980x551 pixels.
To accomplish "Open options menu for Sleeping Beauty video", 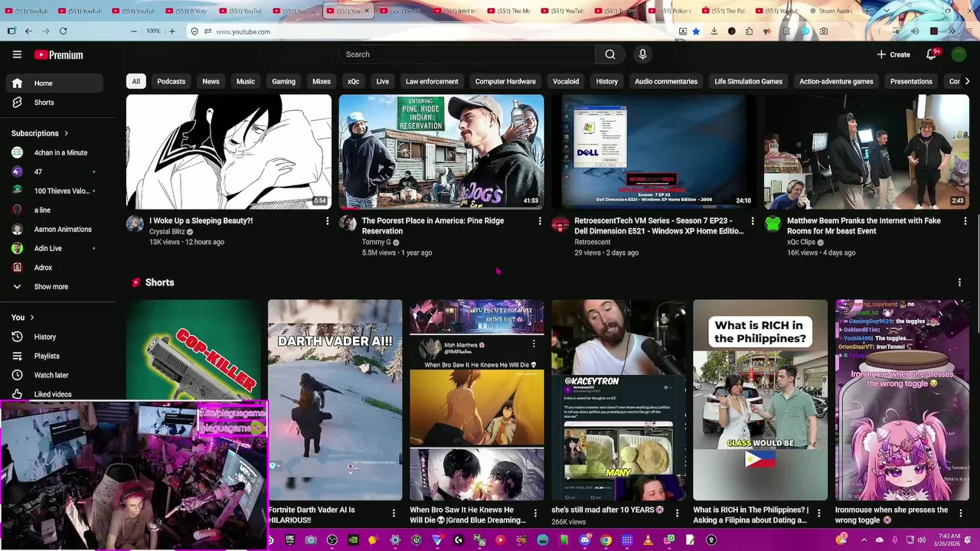I will 327,220.
